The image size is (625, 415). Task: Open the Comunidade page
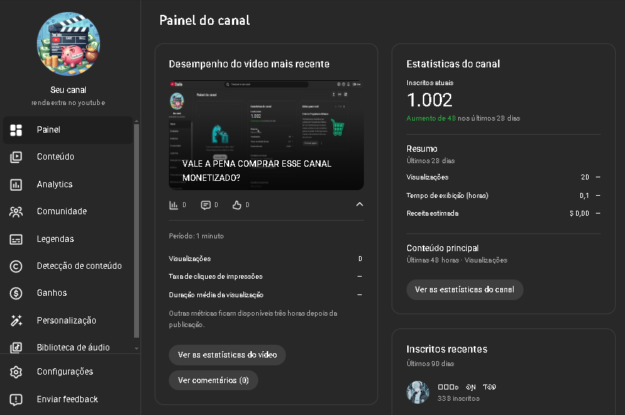pyautogui.click(x=68, y=212)
